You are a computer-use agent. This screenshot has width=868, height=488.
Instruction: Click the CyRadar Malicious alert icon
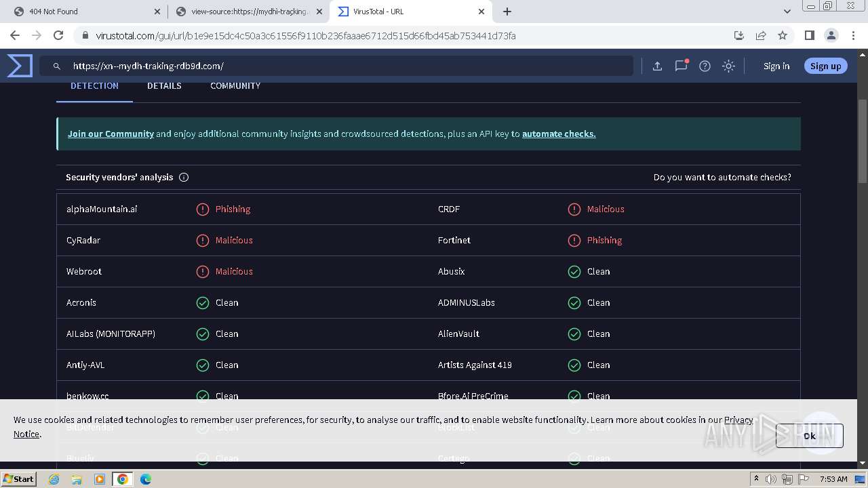pos(203,240)
